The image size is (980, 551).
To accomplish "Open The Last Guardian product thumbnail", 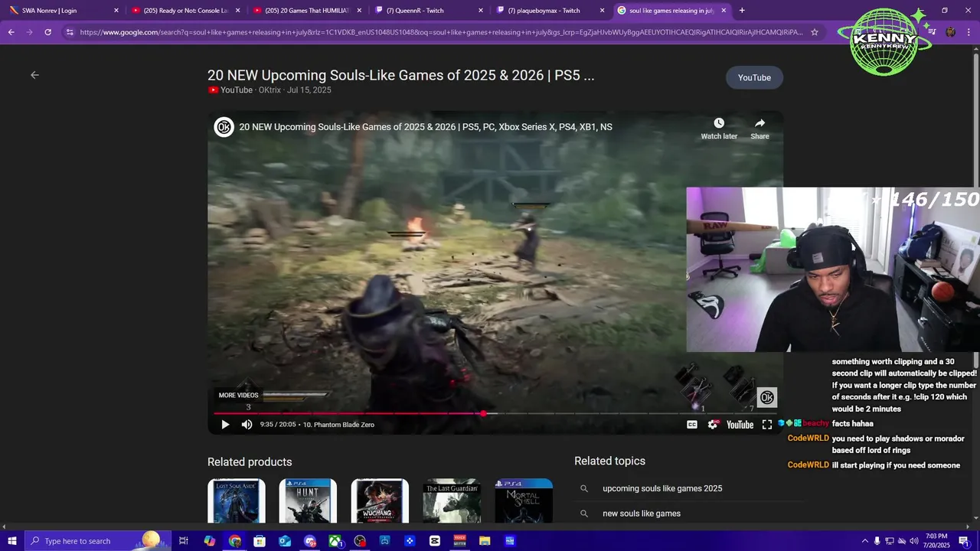I will (x=452, y=501).
